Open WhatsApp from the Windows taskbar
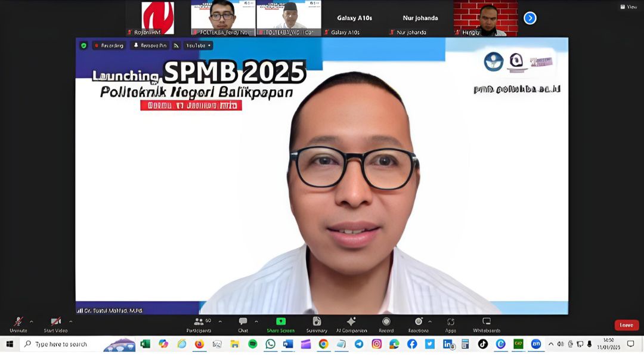This screenshot has width=644, height=362. 270,344
